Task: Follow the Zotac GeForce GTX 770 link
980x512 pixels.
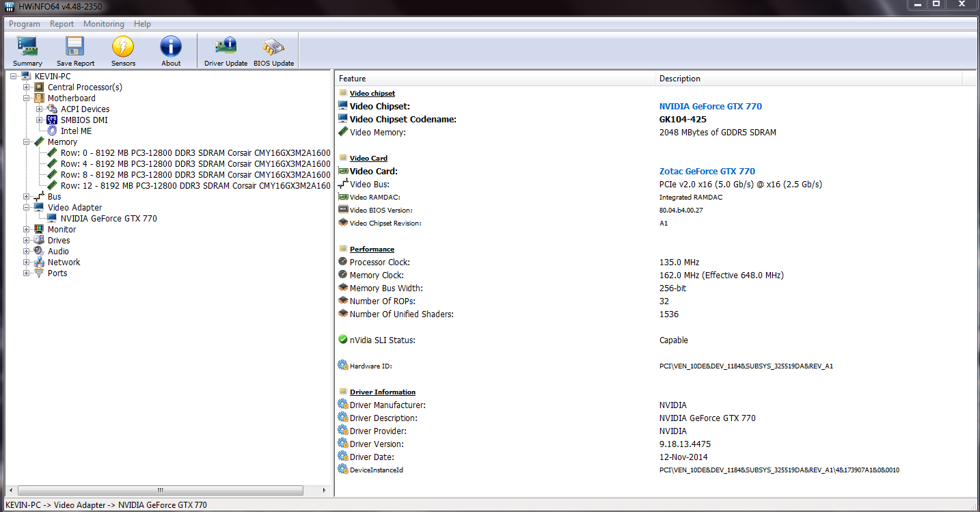Action: (x=707, y=171)
